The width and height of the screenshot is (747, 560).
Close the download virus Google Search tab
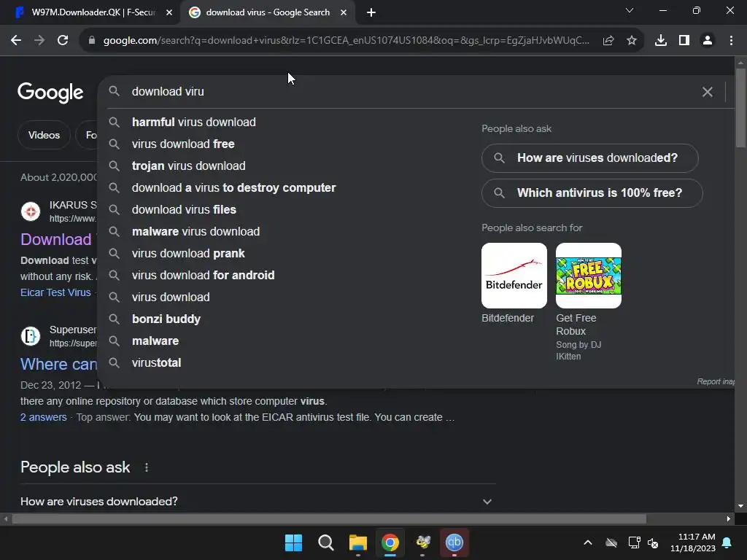[344, 13]
